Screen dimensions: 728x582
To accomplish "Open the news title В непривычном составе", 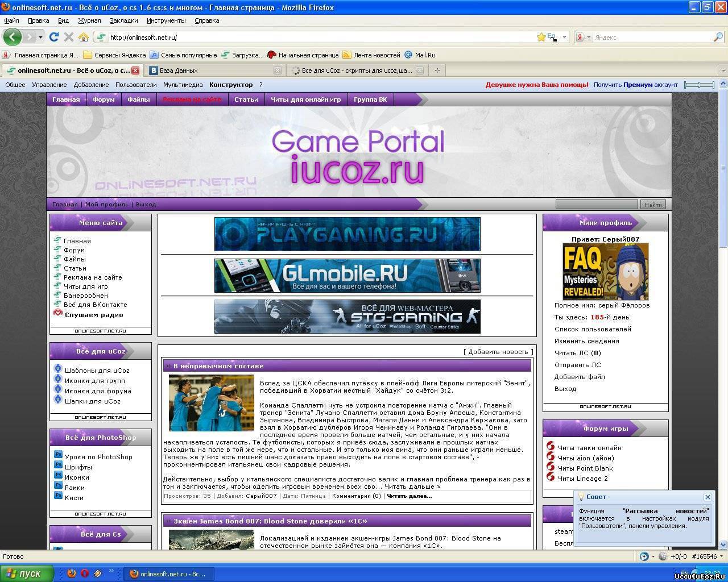I will [x=218, y=366].
